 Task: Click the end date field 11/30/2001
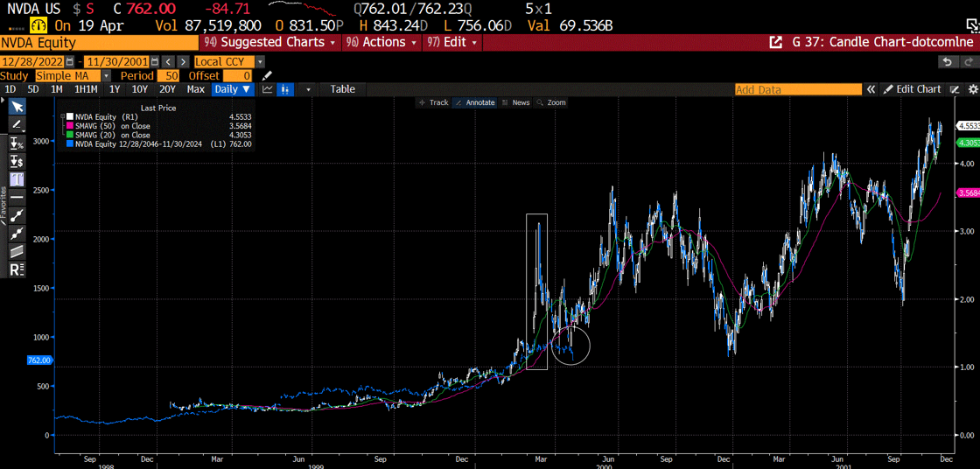click(x=117, y=62)
